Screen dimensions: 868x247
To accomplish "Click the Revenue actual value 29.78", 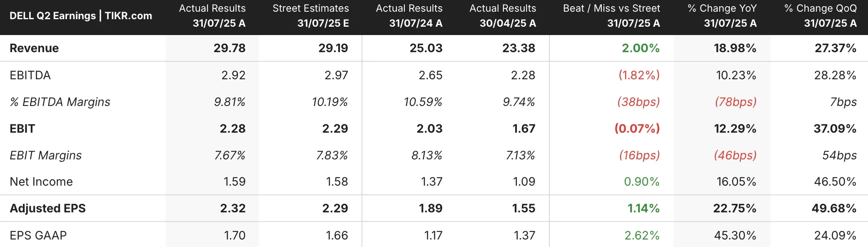I will pyautogui.click(x=229, y=48).
